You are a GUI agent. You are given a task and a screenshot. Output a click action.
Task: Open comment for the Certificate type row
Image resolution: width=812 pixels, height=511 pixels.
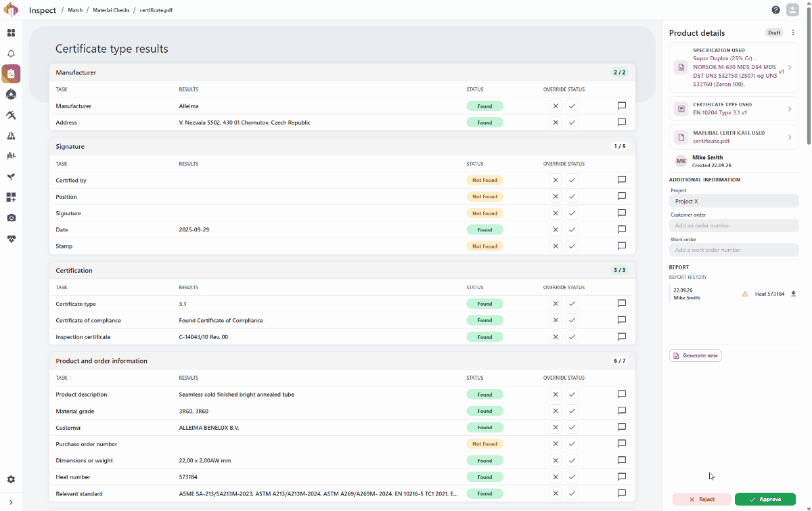pyautogui.click(x=621, y=303)
